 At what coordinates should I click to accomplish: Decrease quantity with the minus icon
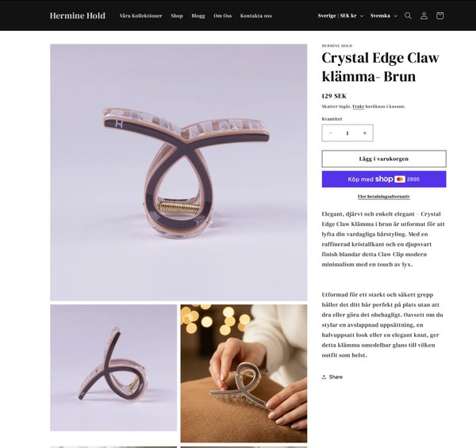[331, 133]
